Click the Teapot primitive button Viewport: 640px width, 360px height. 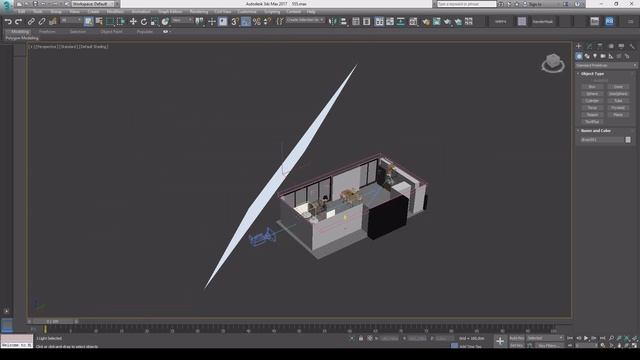(592, 115)
